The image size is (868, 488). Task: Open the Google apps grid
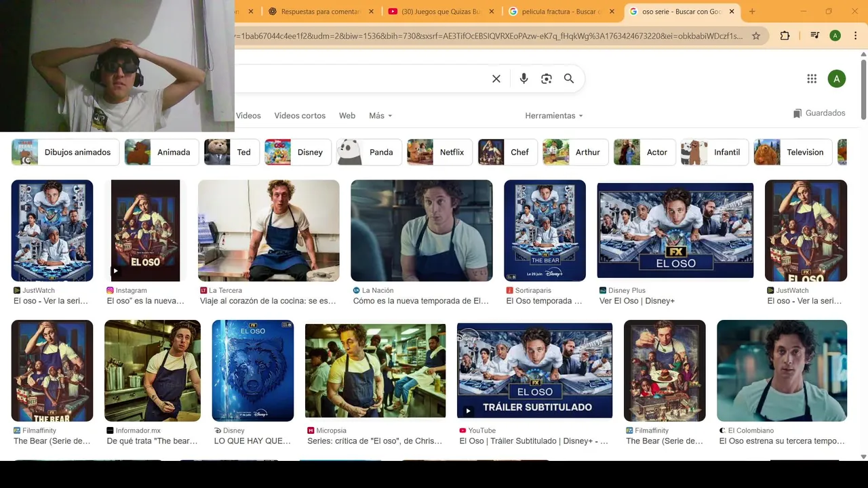tap(812, 79)
